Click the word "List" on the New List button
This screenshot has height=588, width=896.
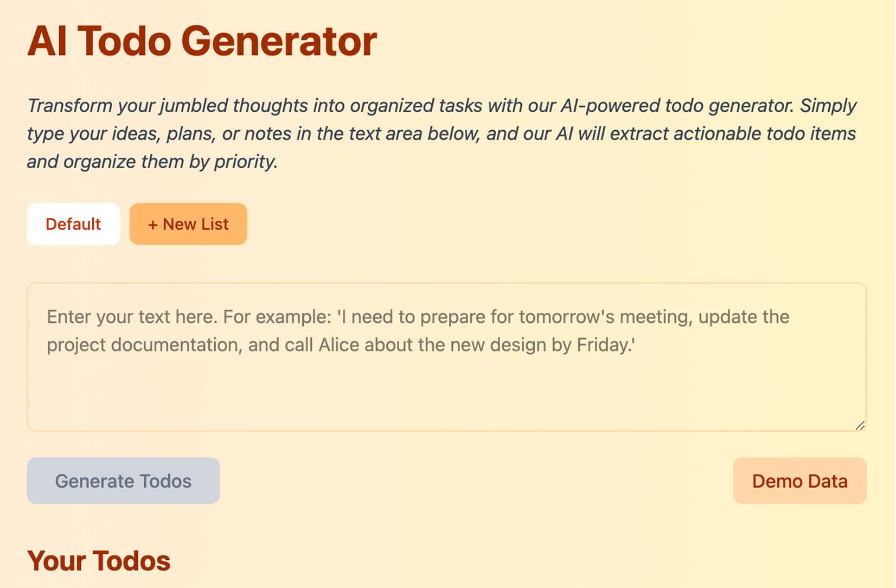pos(215,224)
